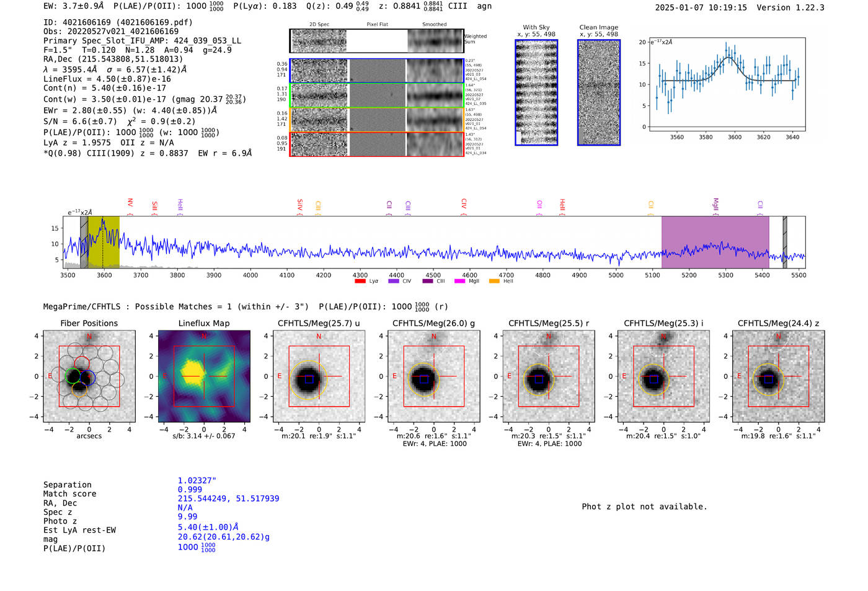Select the NV line marker above spectrum
868x591 pixels.
click(x=130, y=206)
